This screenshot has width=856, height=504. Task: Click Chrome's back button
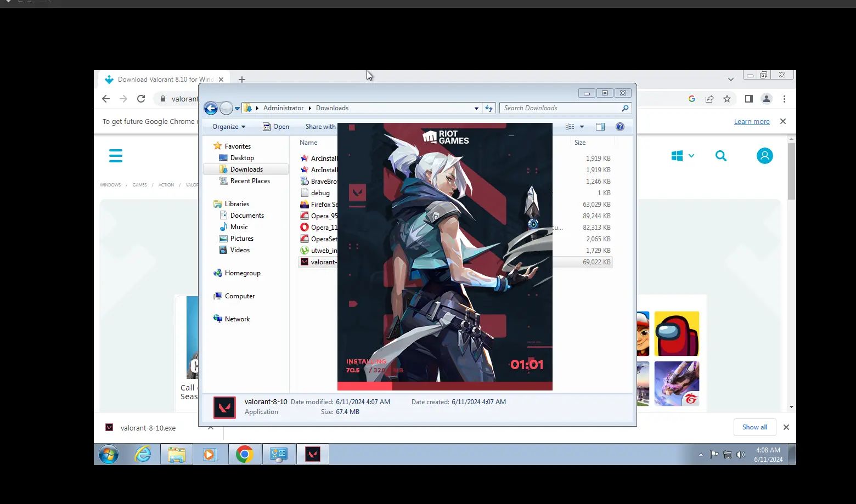click(106, 99)
